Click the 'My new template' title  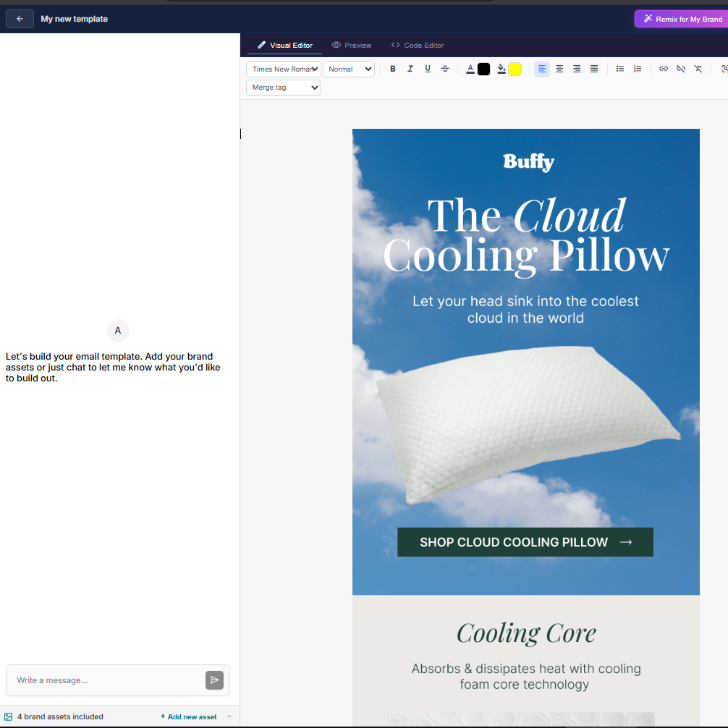pos(75,19)
